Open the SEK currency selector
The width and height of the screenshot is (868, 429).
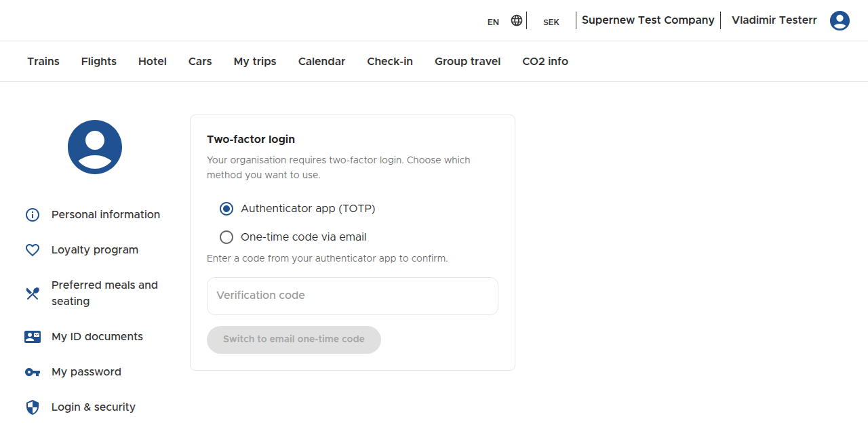[x=551, y=22]
